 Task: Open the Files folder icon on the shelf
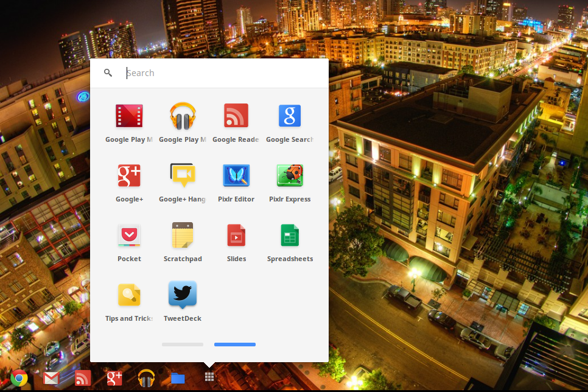[x=178, y=378]
